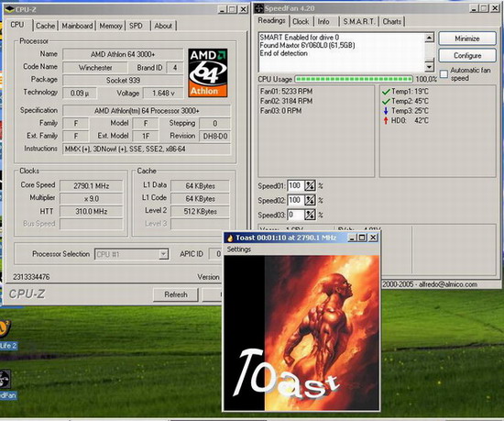Click the Speed03 value field

(x=295, y=215)
